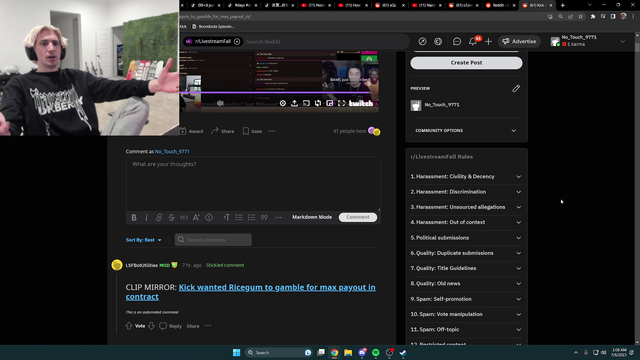The height and width of the screenshot is (360, 640).
Task: Switch editor to Markdown Mode
Action: 312,217
